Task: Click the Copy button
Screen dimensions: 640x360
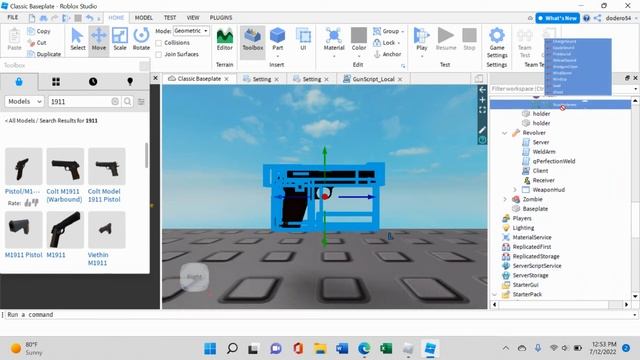Action: click(x=39, y=31)
